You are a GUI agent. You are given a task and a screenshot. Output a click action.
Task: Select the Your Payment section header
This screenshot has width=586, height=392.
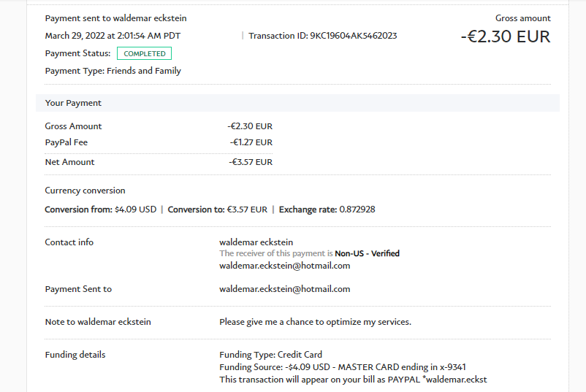[x=73, y=103]
